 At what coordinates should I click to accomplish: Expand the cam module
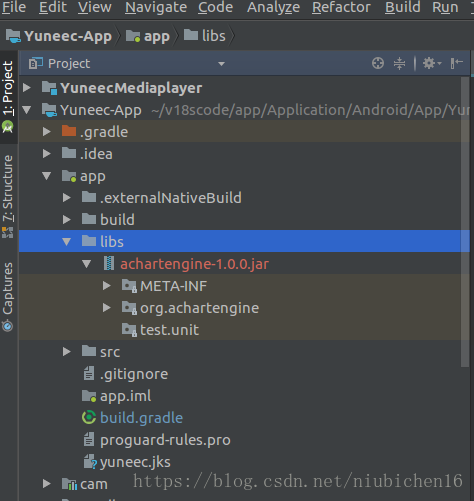click(x=47, y=484)
